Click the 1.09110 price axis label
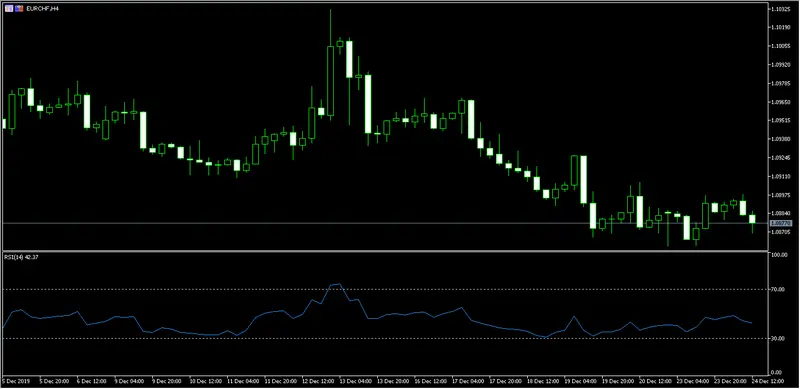The image size is (800, 389). coord(781,176)
